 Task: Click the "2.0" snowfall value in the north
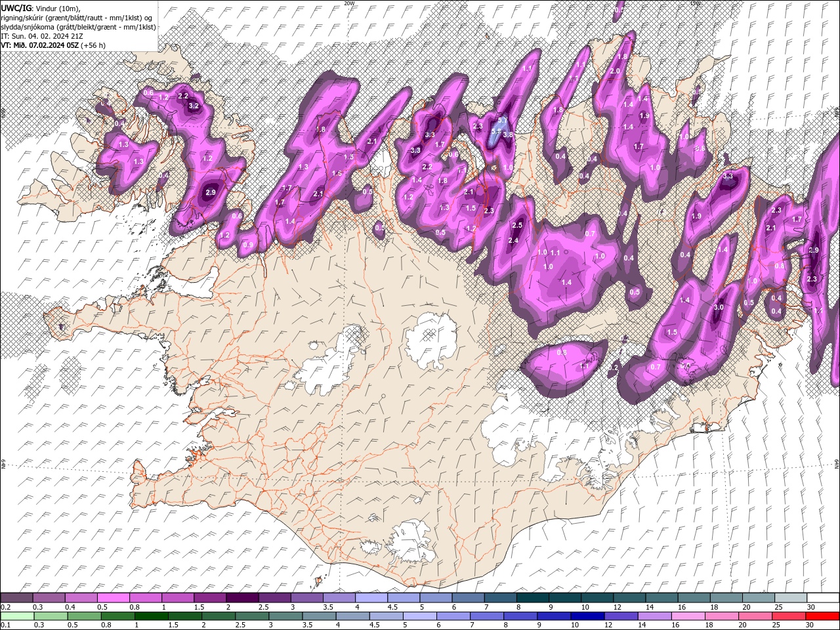[x=615, y=71]
